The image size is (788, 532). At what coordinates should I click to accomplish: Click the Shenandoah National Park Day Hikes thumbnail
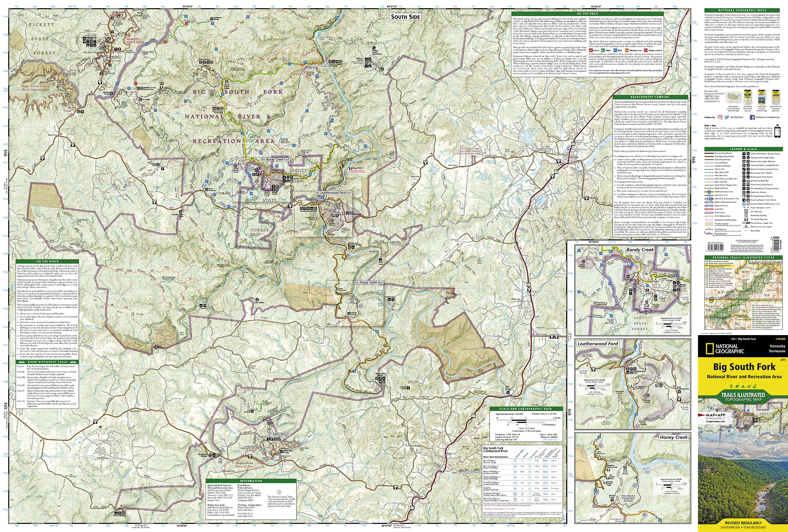tap(747, 97)
